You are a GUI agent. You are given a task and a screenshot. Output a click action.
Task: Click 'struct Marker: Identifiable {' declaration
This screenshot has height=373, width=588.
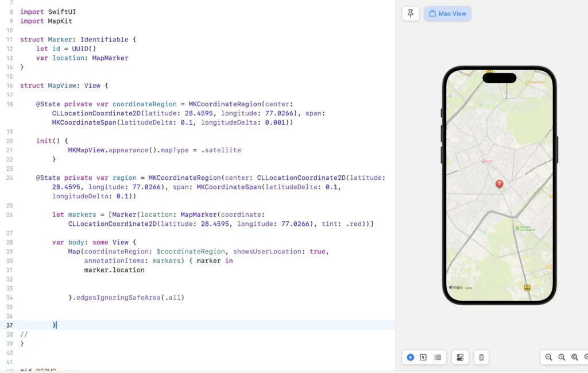(x=78, y=40)
